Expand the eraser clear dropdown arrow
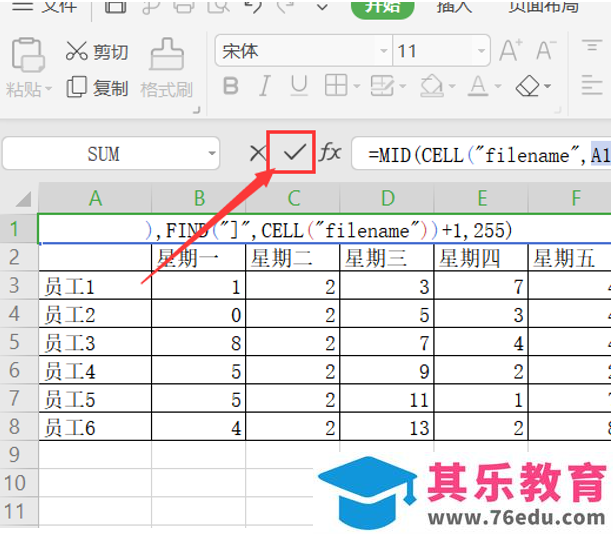The height and width of the screenshot is (534, 613). pyautogui.click(x=547, y=86)
